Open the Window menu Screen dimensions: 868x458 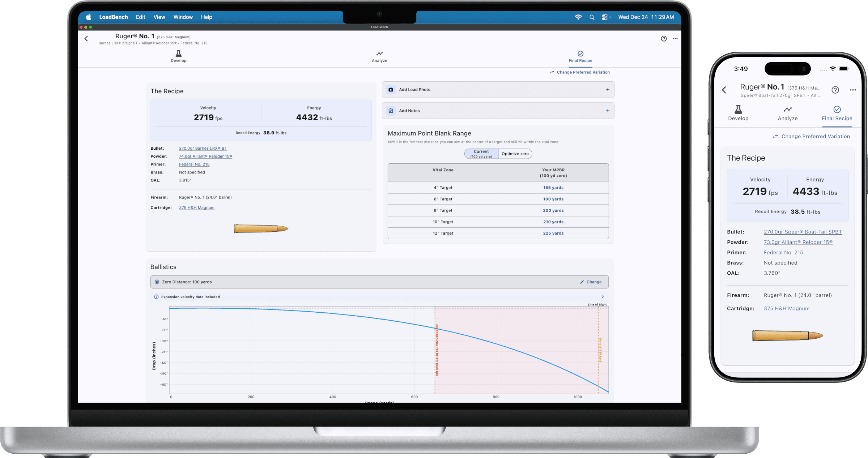(183, 17)
